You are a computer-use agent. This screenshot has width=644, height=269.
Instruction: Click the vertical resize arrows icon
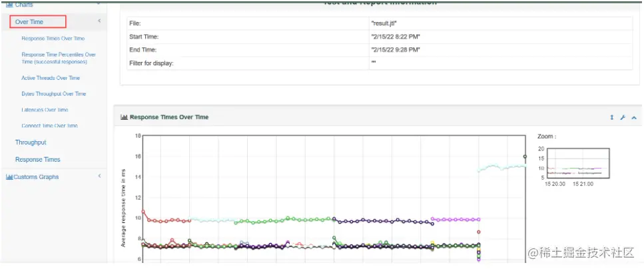(x=611, y=117)
